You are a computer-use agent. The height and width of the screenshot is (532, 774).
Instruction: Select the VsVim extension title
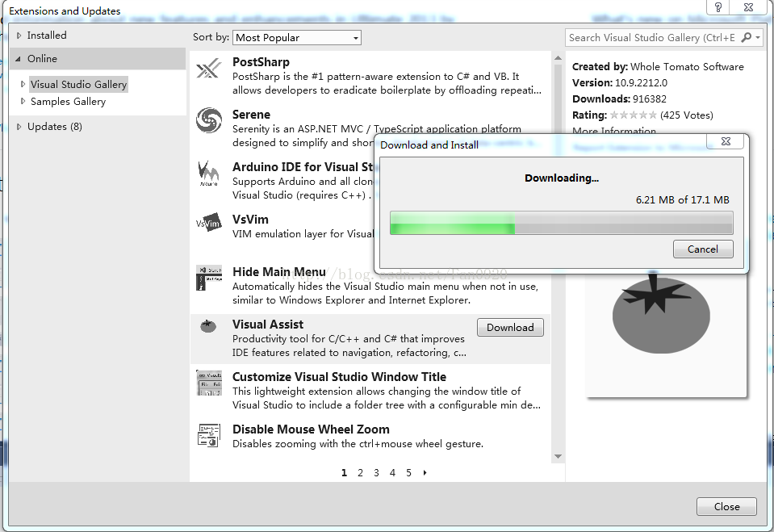(x=250, y=220)
